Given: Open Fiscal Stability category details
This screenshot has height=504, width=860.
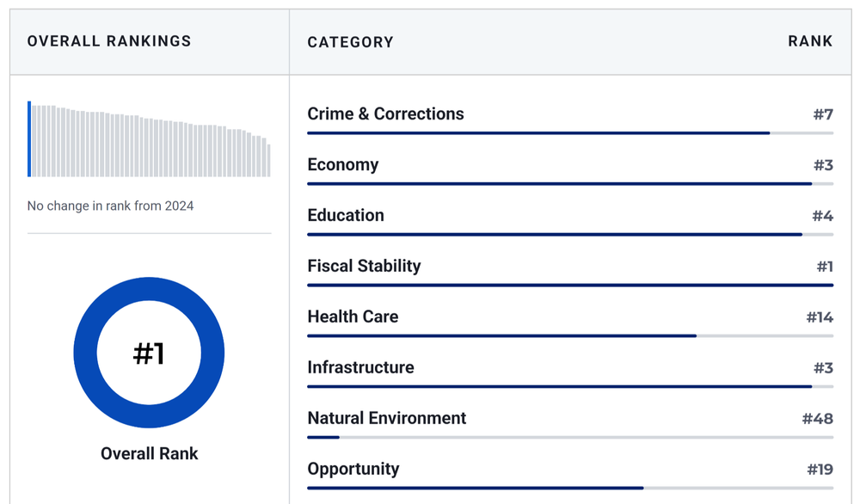Looking at the screenshot, I should (x=364, y=267).
